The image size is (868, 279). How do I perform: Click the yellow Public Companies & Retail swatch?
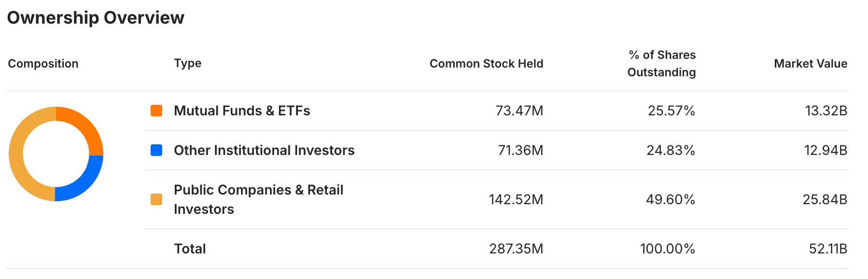(156, 199)
